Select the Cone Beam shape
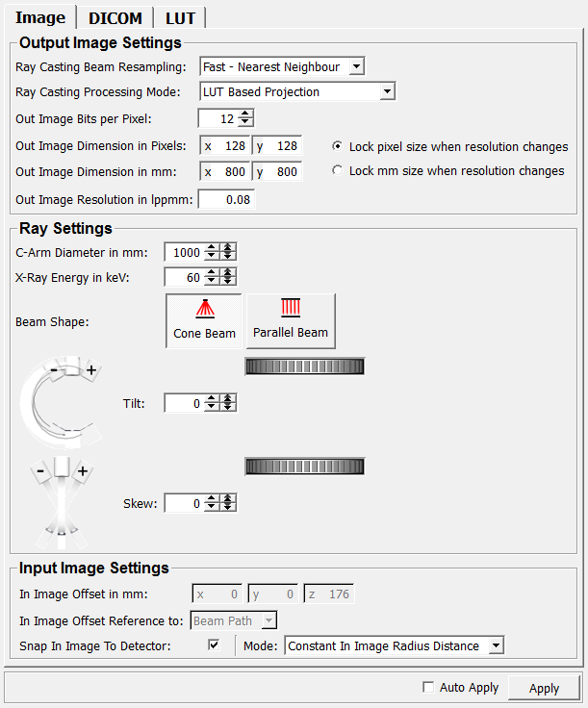This screenshot has width=588, height=708. 203,320
